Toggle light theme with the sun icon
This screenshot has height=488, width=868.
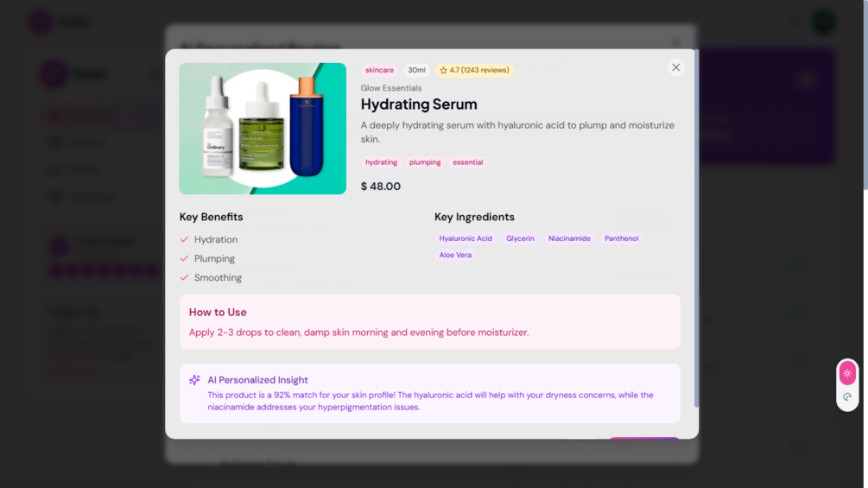tap(847, 373)
